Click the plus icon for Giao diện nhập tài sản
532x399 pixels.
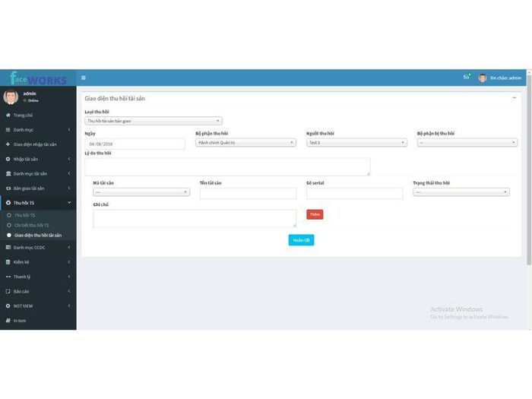click(x=8, y=144)
